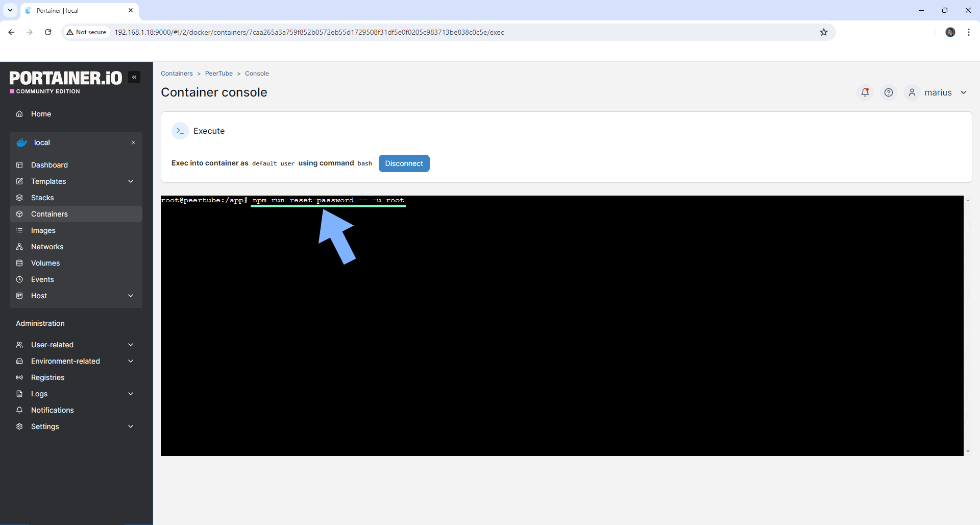980x525 pixels.
Task: Open the notifications bell
Action: (865, 92)
